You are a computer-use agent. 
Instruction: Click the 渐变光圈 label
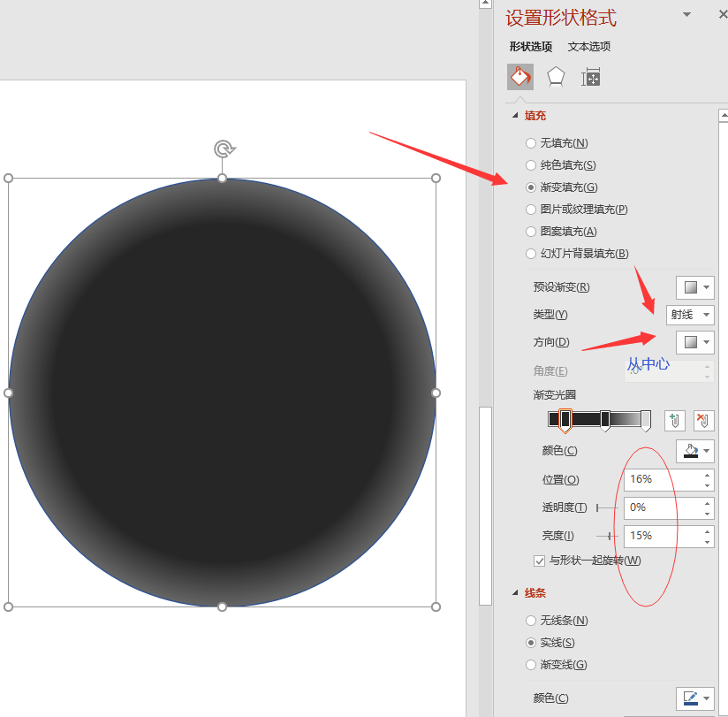point(554,395)
